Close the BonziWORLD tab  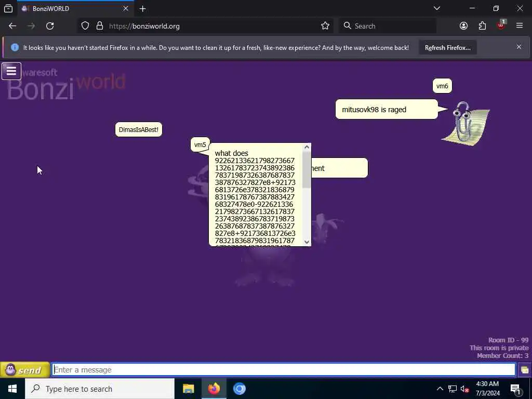tap(126, 8)
